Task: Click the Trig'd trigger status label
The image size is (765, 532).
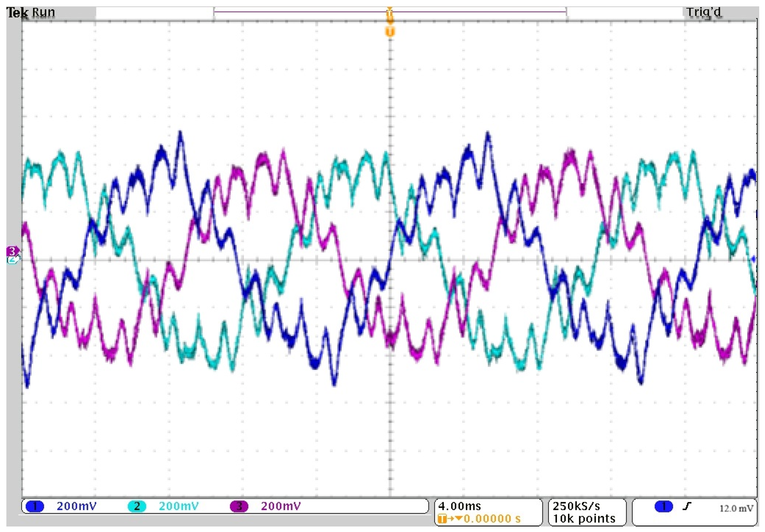Action: pyautogui.click(x=703, y=12)
